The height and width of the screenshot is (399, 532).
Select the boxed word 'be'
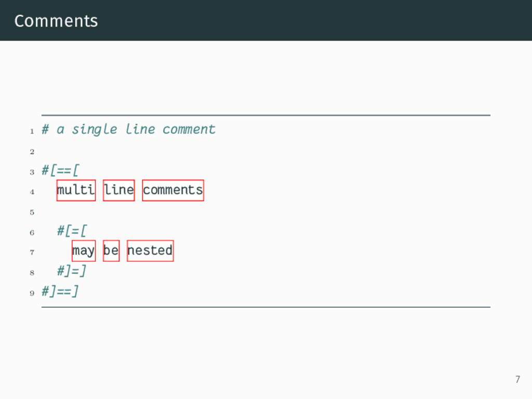click(x=111, y=251)
